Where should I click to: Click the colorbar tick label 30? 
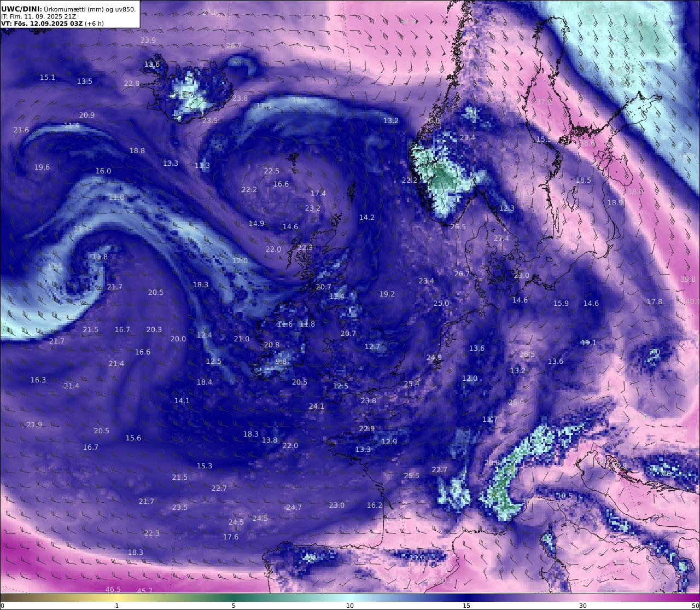coord(583,606)
